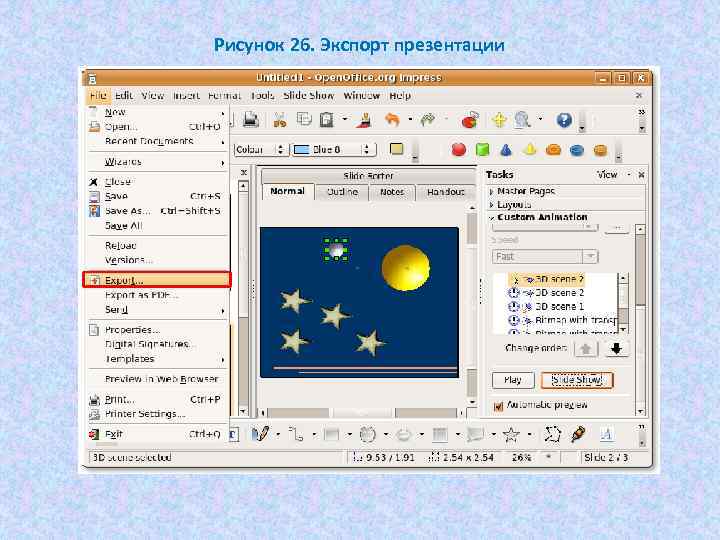Select the stars shape tool icon
Viewport: 720px width, 540px height.
coord(511,434)
